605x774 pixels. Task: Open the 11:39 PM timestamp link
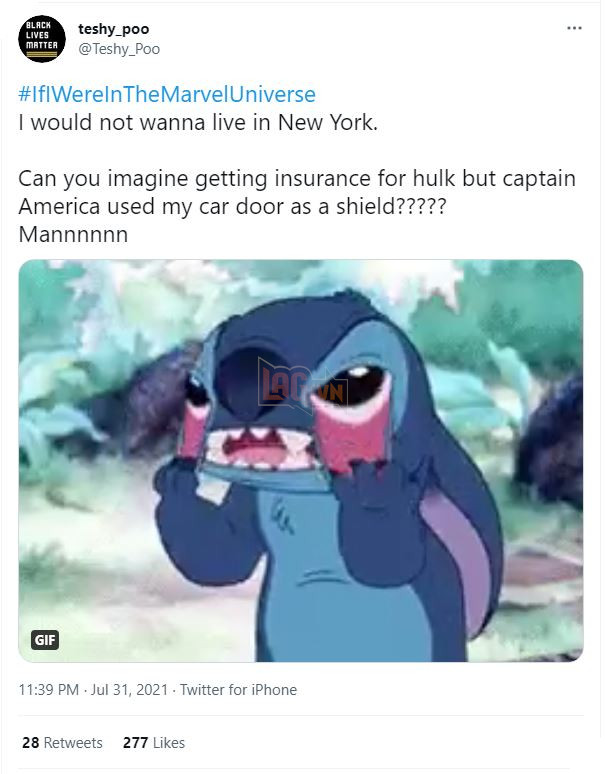(x=48, y=689)
